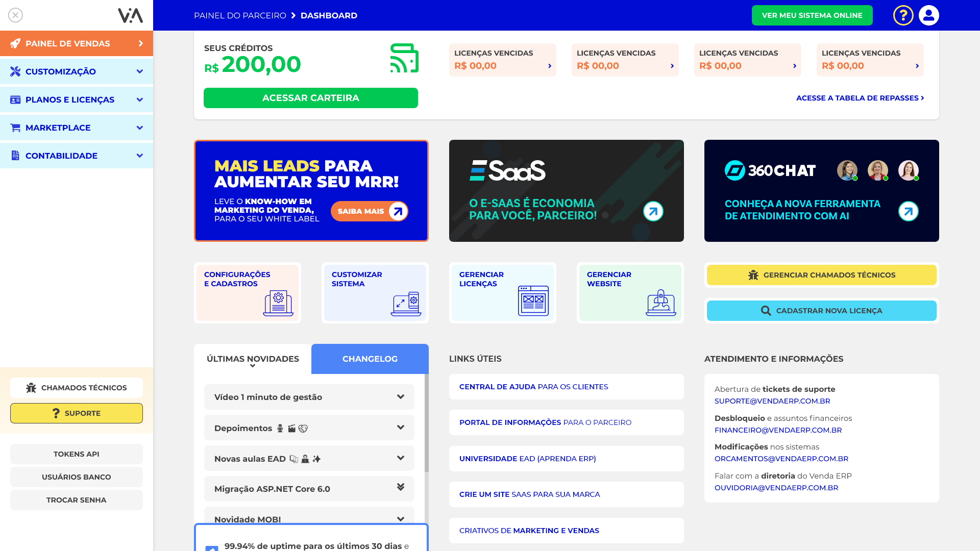
Task: Click the Saiba Mais arrow button
Action: point(370,211)
